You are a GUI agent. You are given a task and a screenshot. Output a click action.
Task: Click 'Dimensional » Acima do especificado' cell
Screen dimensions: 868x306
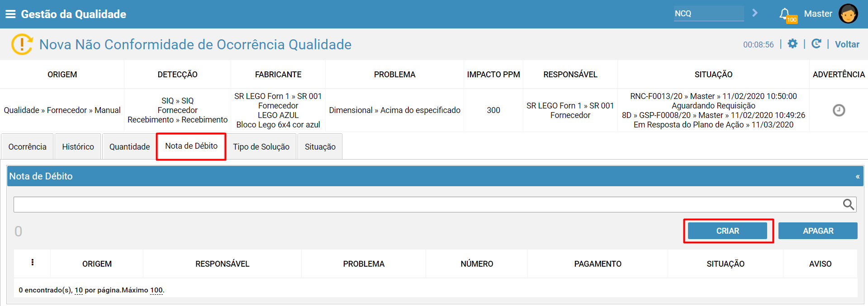pyautogui.click(x=394, y=110)
